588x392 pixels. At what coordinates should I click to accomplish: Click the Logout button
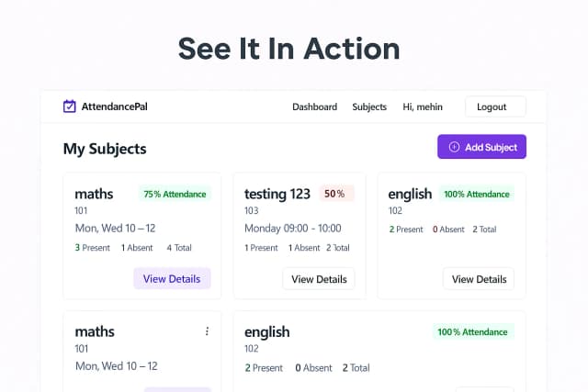coord(494,106)
